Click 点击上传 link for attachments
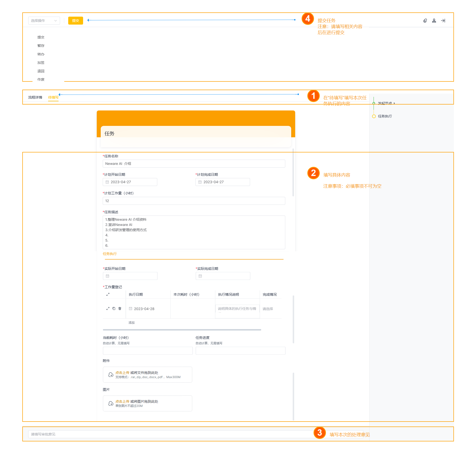Image resolution: width=476 pixels, height=464 pixels. tap(122, 373)
